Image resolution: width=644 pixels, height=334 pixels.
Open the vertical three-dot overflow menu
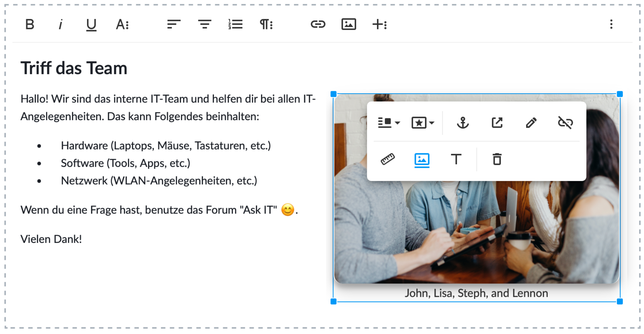[611, 24]
